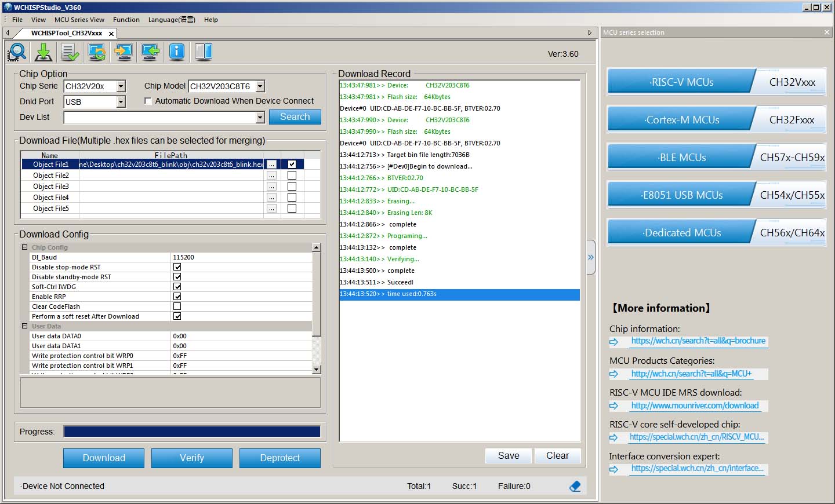Click the green arrow download toolbar icon
The width and height of the screenshot is (835, 504).
tap(43, 52)
